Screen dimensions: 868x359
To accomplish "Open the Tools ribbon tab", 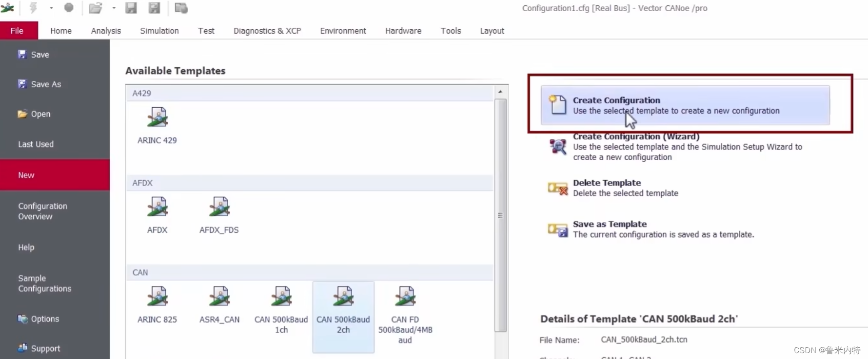I will click(451, 31).
